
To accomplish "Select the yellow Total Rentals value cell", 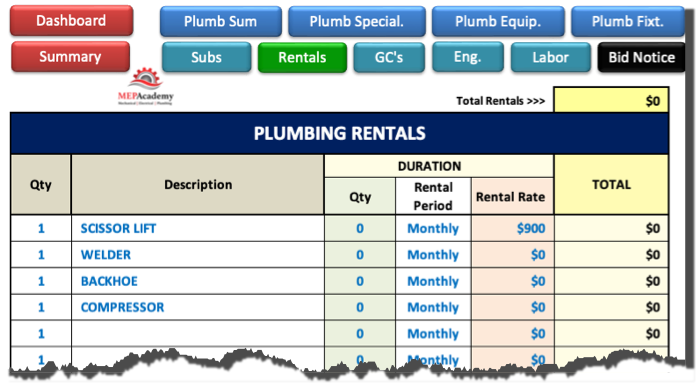I will click(x=611, y=100).
